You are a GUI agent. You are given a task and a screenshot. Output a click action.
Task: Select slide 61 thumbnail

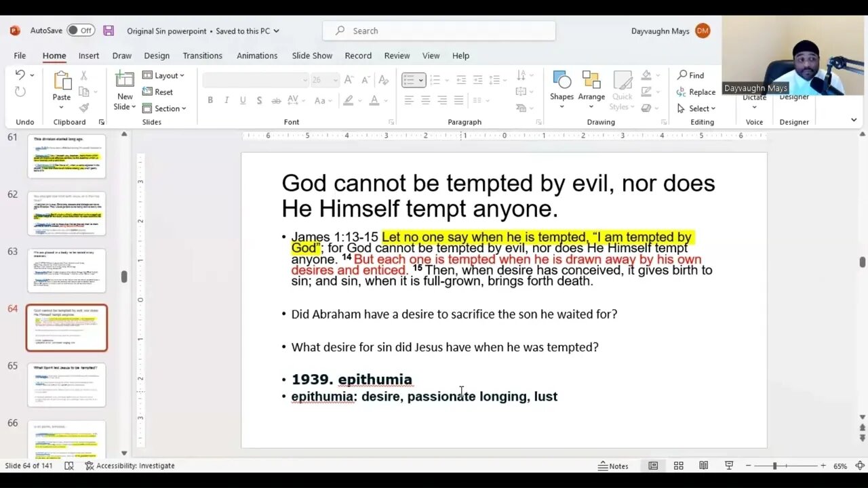66,157
